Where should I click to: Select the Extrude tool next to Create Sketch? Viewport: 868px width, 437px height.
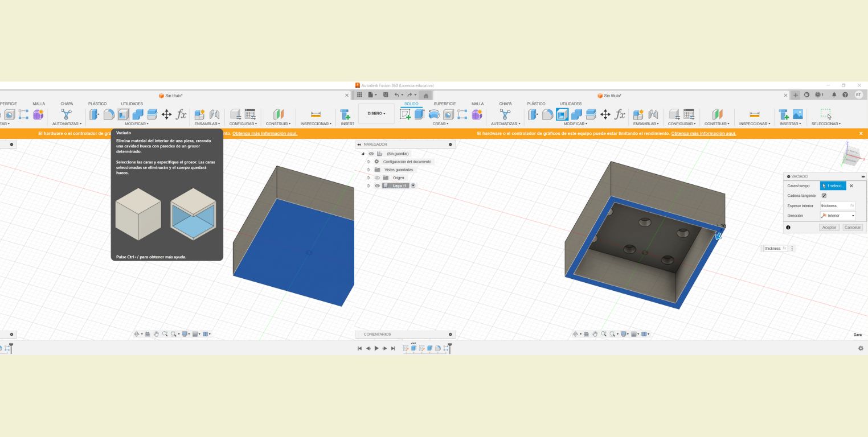click(420, 114)
